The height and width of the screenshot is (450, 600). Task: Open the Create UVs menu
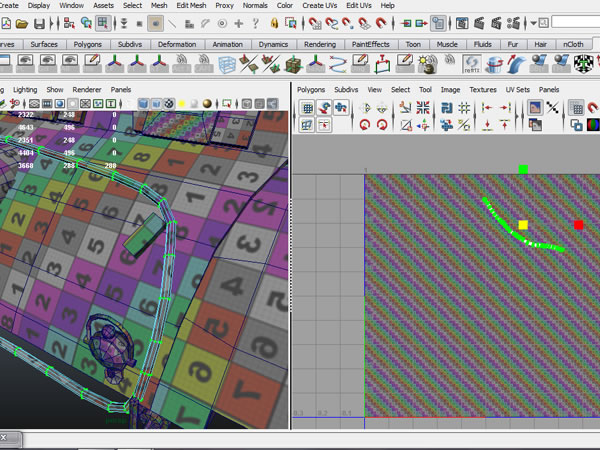[320, 5]
